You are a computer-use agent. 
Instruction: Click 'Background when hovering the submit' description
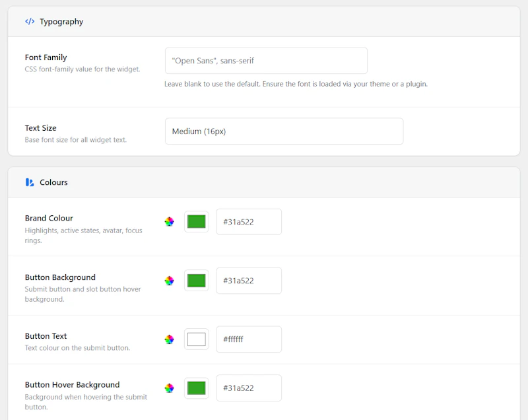click(x=86, y=402)
